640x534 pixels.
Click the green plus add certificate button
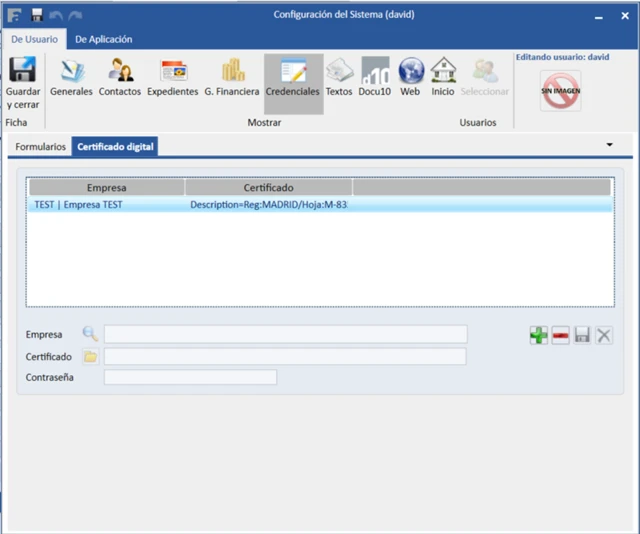click(x=539, y=336)
